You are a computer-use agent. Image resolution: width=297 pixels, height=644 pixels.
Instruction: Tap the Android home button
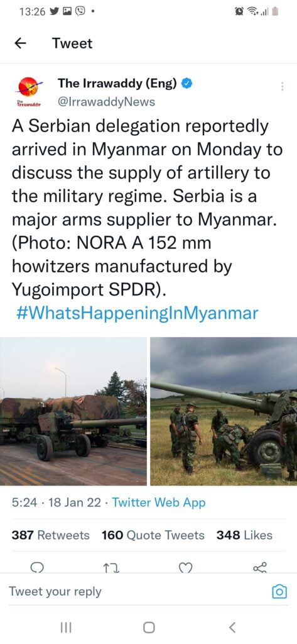tap(149, 627)
